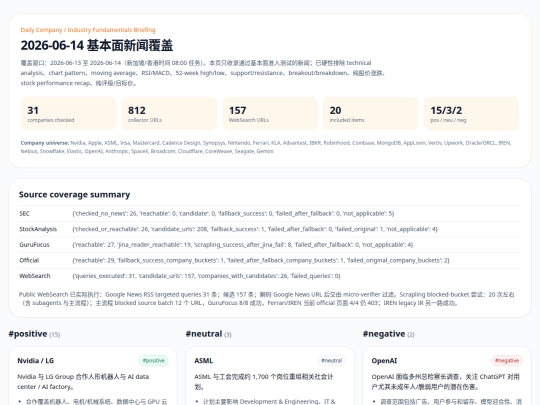Click the 'Nvidia / LG' card title

[x=35, y=361]
